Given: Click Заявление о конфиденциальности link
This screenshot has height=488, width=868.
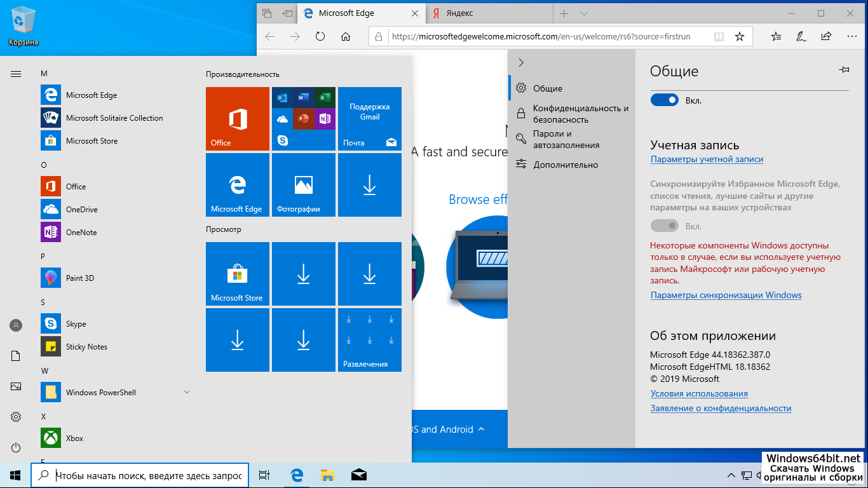Looking at the screenshot, I should pos(721,409).
